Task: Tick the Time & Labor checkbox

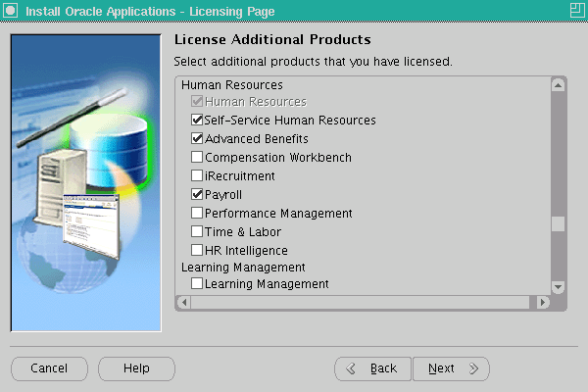Action: (197, 232)
